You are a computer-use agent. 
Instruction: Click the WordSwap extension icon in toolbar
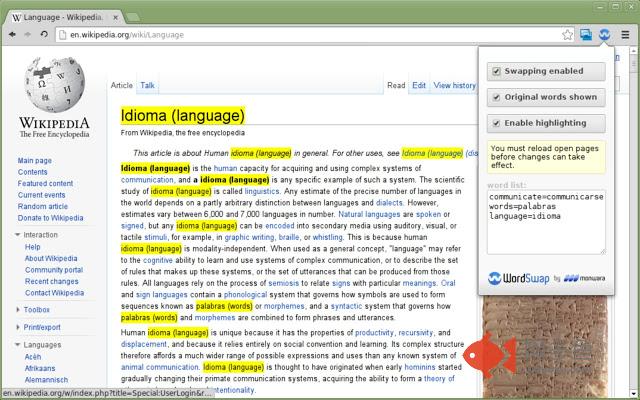604,35
